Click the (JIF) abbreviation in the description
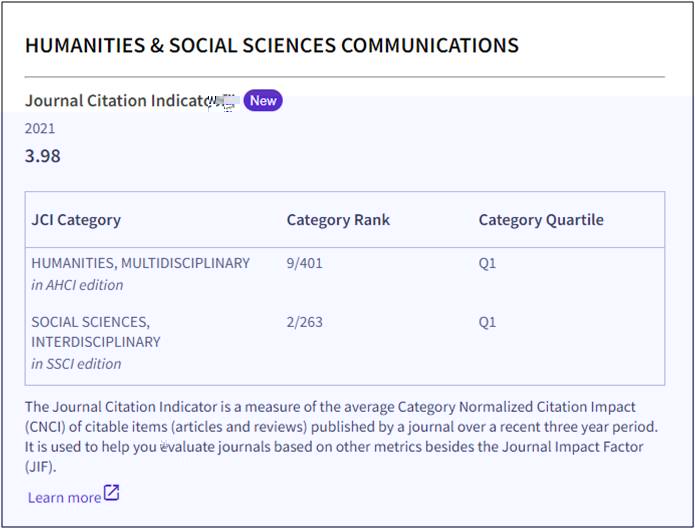695x528 pixels. pos(42,466)
